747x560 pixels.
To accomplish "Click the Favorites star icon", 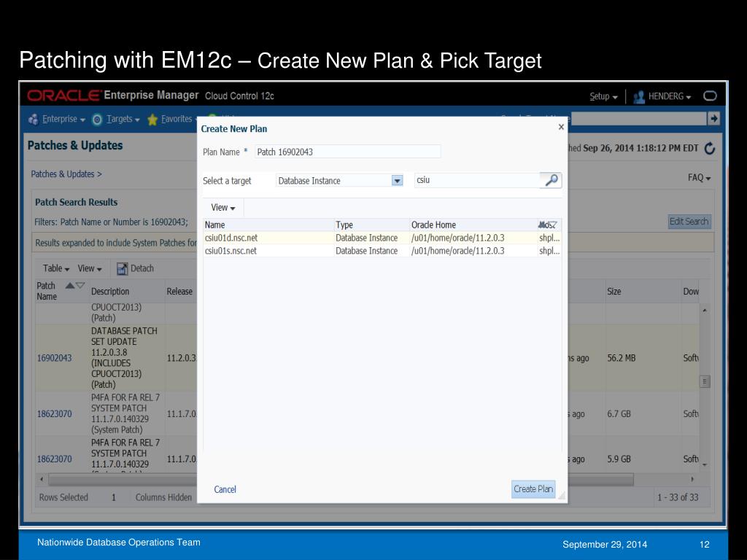I will click(x=152, y=120).
